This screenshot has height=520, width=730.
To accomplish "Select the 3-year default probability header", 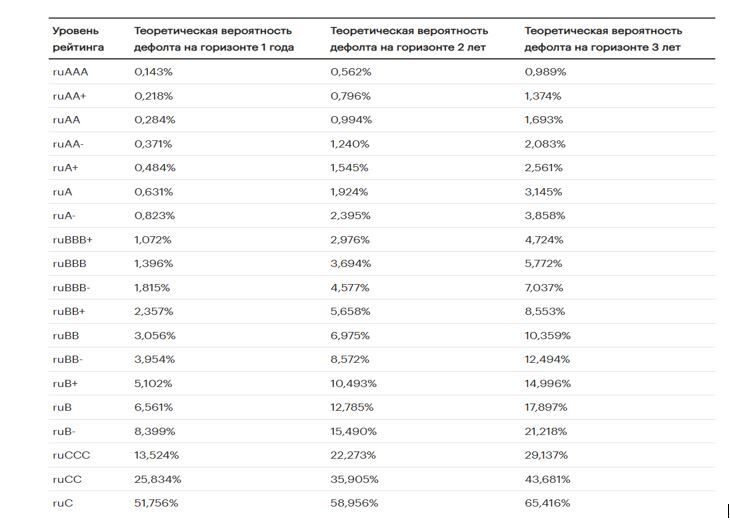I will pos(603,39).
